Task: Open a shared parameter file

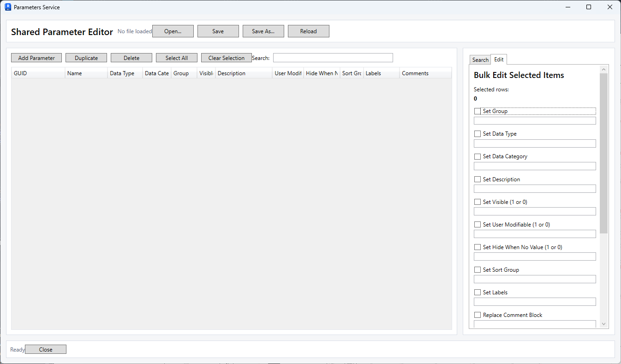Action: (173, 31)
